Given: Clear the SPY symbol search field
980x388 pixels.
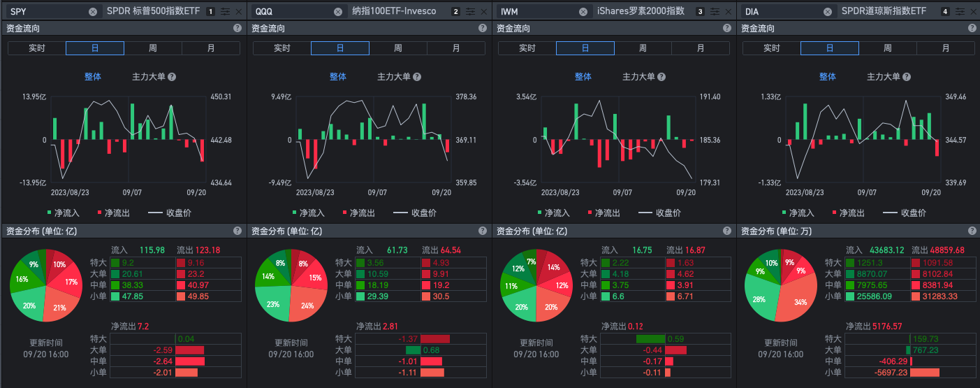Looking at the screenshot, I should (93, 12).
